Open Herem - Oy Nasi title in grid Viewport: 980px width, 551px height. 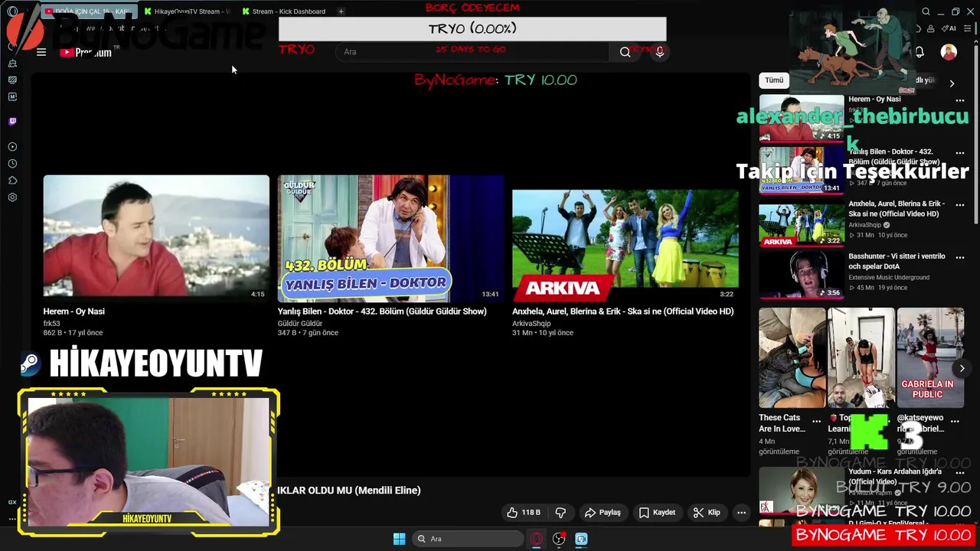click(73, 311)
